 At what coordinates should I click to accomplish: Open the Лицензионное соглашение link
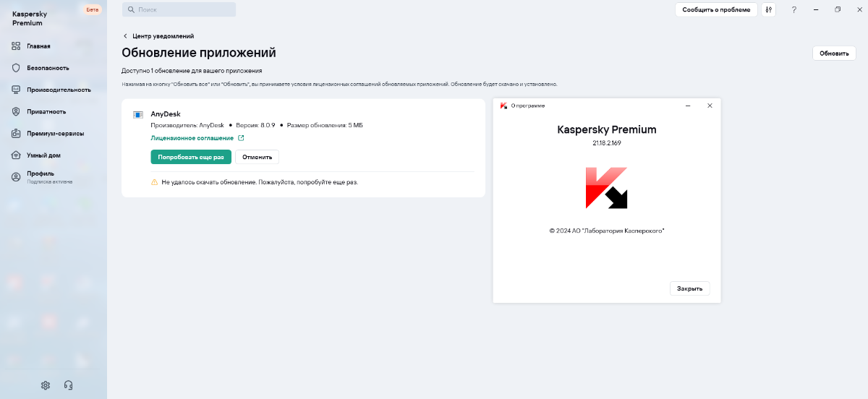(192, 138)
